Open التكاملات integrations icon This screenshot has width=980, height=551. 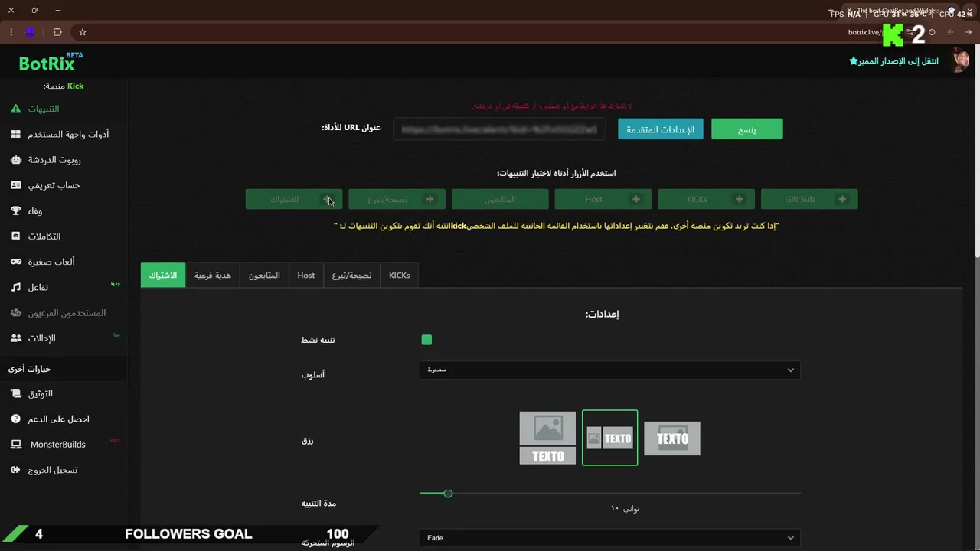tap(15, 236)
